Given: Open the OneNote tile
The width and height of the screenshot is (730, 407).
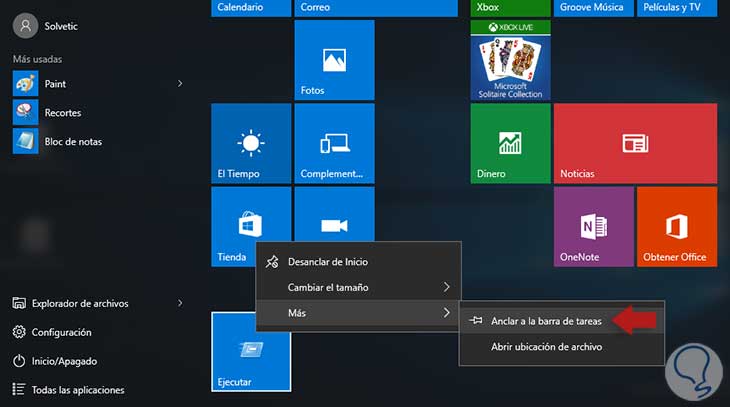Looking at the screenshot, I should [594, 227].
